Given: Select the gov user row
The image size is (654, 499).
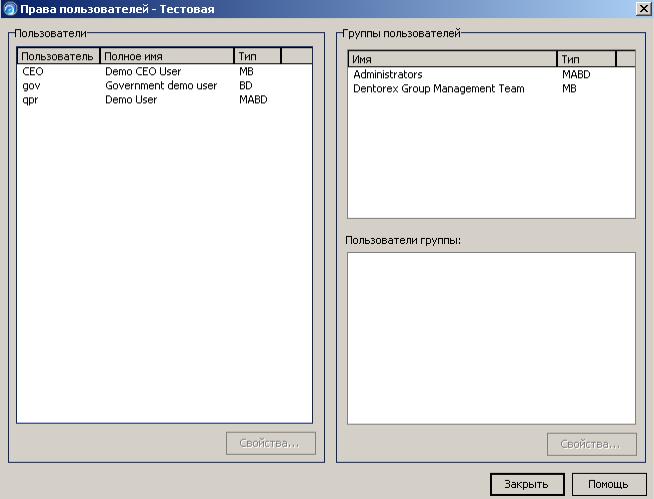Looking at the screenshot, I should pyautogui.click(x=164, y=86).
